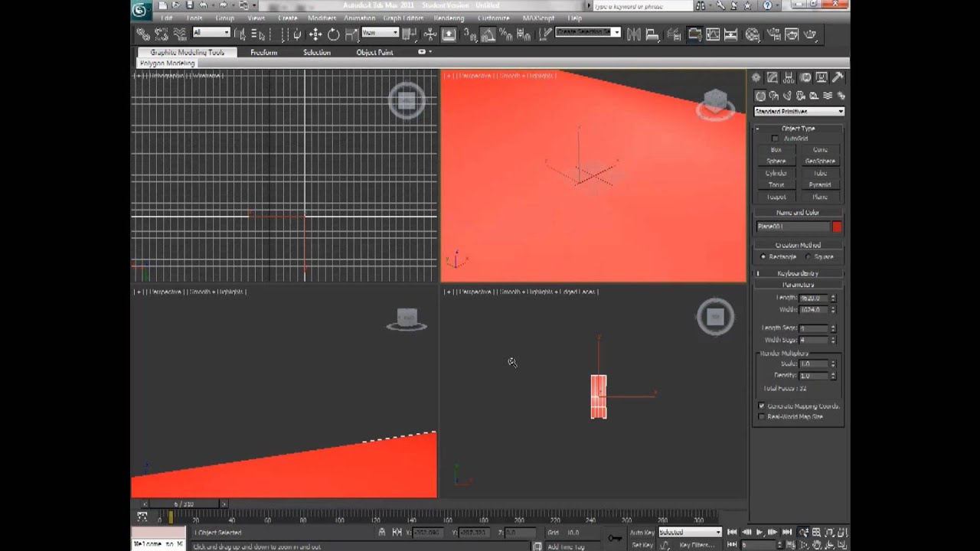Viewport: 980px width, 551px height.
Task: Select the Cameras category icon
Action: pyautogui.click(x=801, y=96)
